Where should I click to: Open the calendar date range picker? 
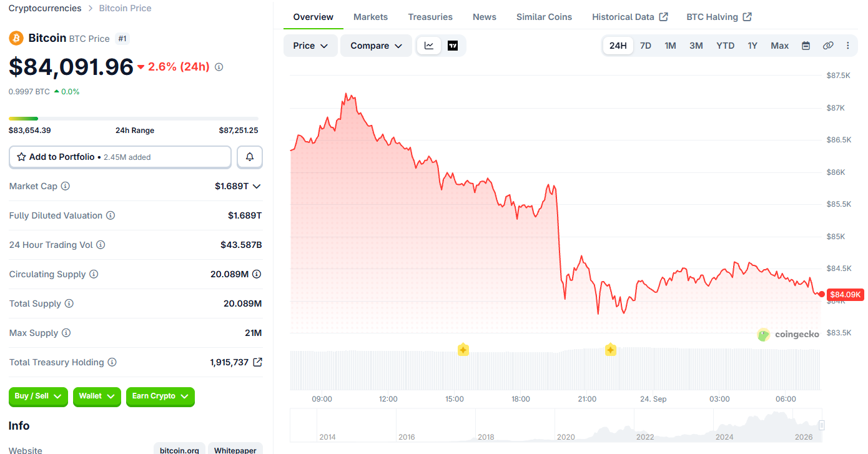click(806, 46)
